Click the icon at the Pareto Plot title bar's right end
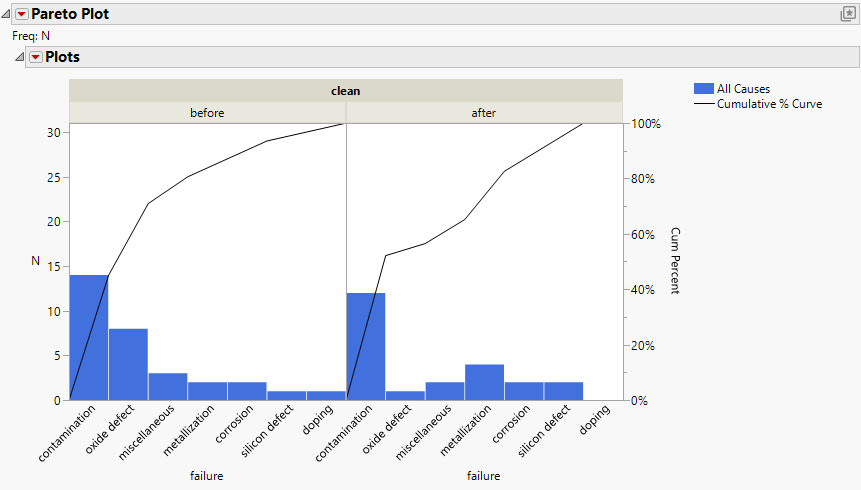861x490 pixels. (848, 14)
